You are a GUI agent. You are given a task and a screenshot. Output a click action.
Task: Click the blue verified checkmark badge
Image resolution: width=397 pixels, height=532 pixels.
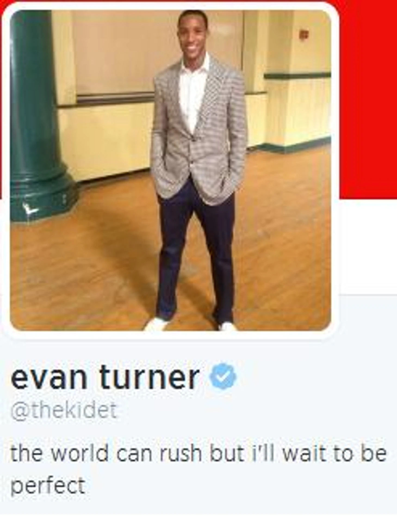click(x=223, y=377)
